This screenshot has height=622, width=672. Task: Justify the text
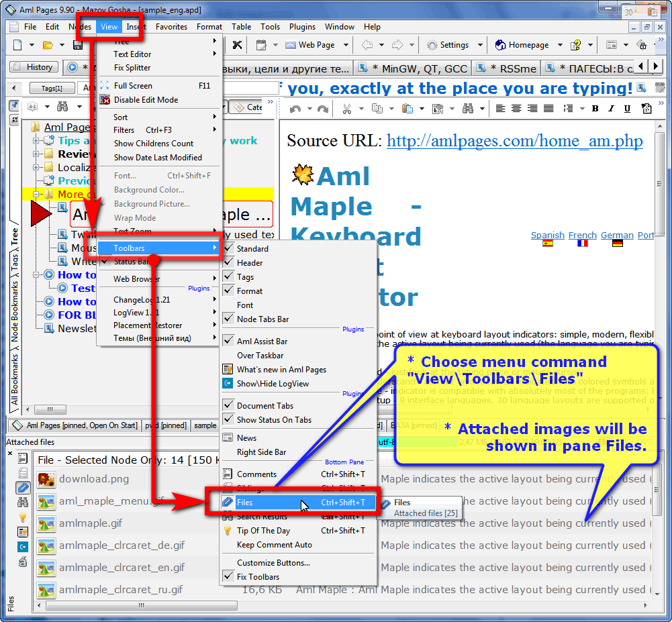coord(548,109)
